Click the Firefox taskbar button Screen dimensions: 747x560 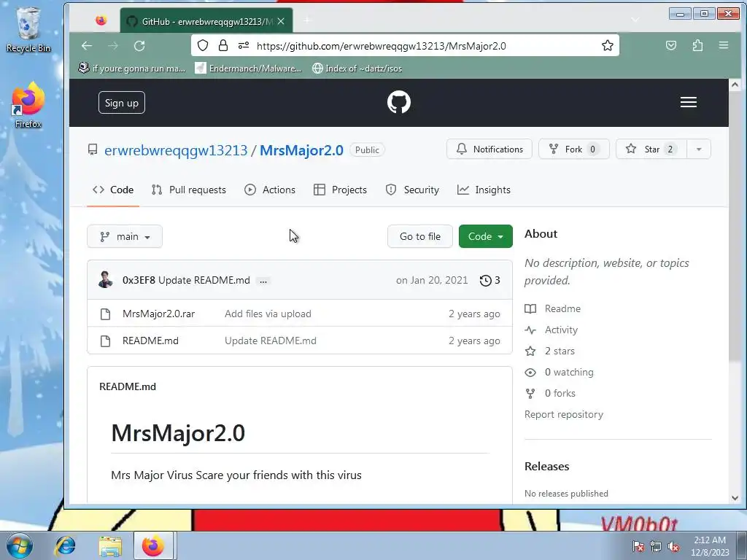click(153, 545)
